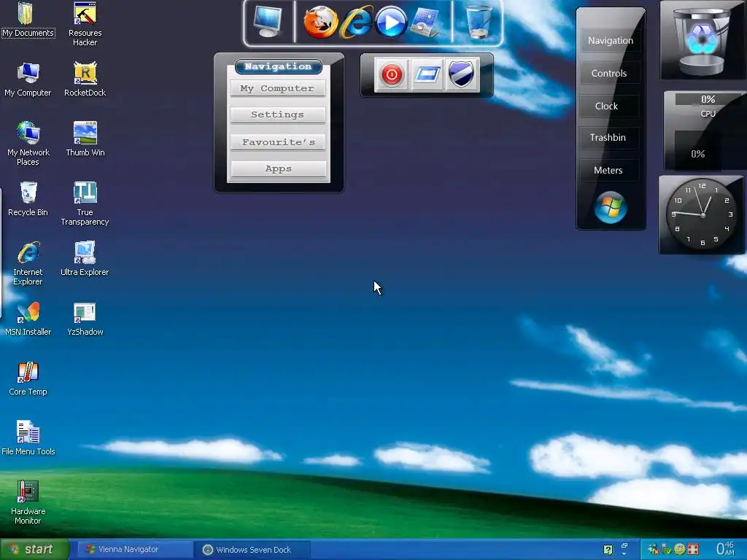Click Apps in Navigation widget
Viewport: 747px width, 560px height.
point(278,168)
